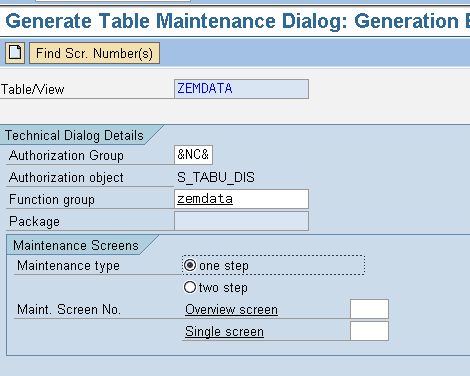Viewport: 470px width, 376px height.
Task: Open the Single screen underlined label
Action: click(x=224, y=332)
